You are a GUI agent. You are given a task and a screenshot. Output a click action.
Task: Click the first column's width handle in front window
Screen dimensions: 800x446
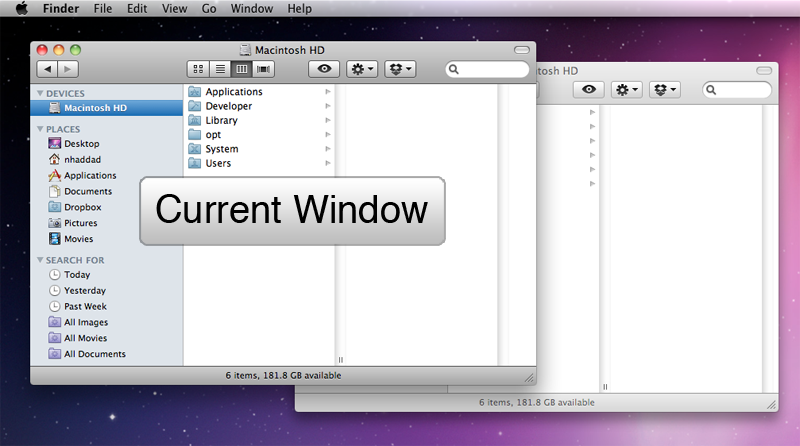[x=340, y=360]
